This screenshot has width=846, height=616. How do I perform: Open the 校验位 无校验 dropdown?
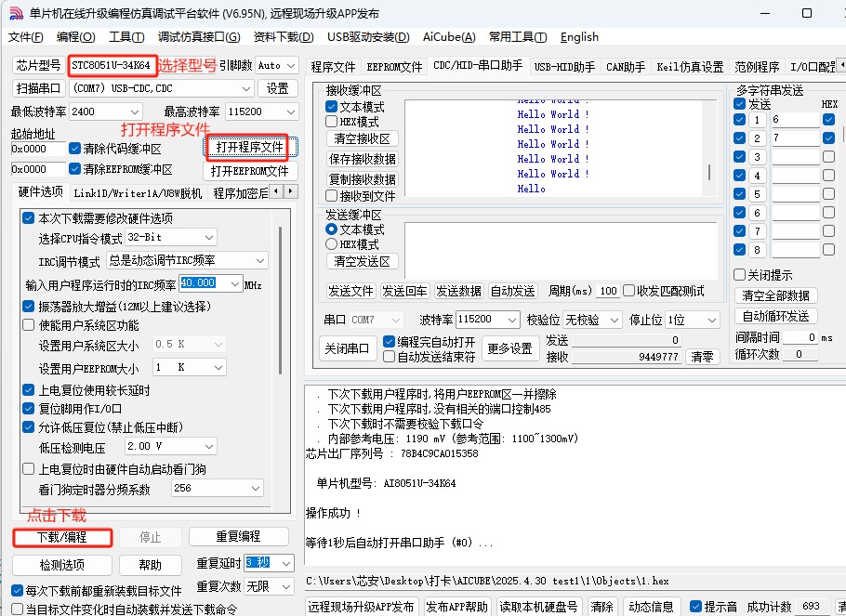592,320
